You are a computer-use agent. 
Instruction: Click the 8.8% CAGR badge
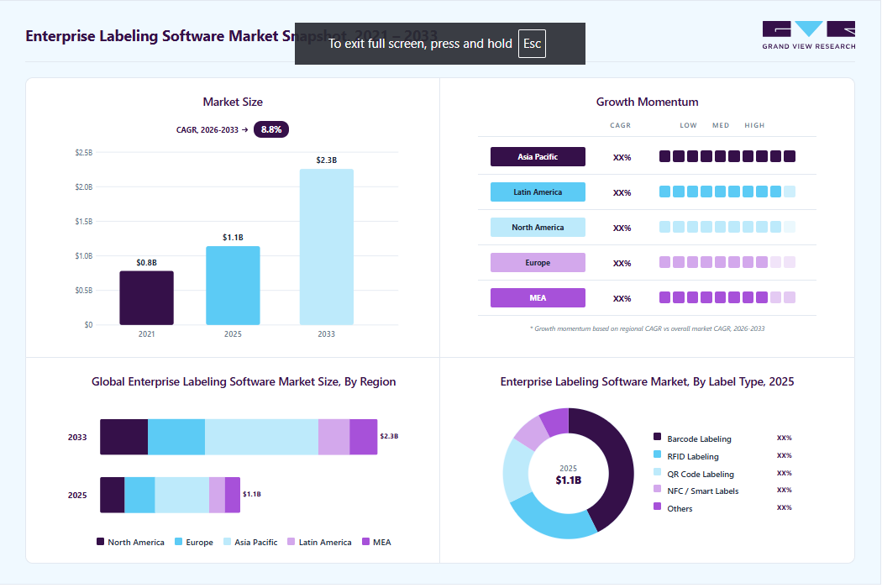(271, 129)
